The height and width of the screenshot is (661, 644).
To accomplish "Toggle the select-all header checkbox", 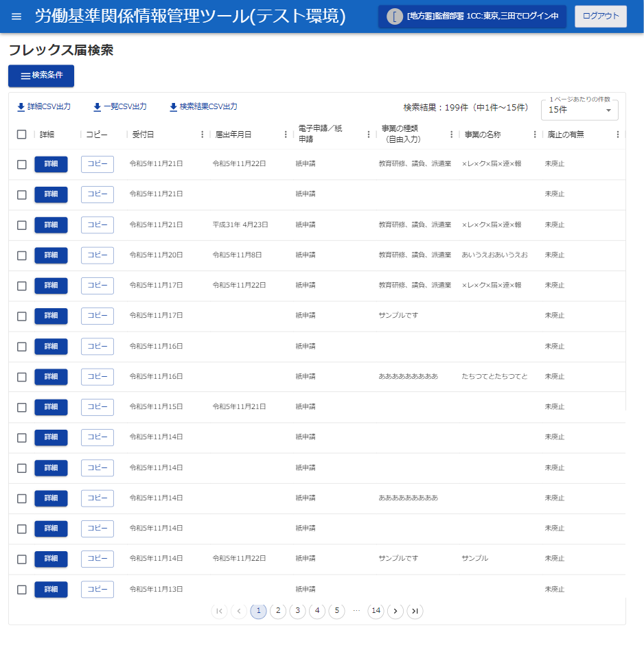I will coord(22,135).
